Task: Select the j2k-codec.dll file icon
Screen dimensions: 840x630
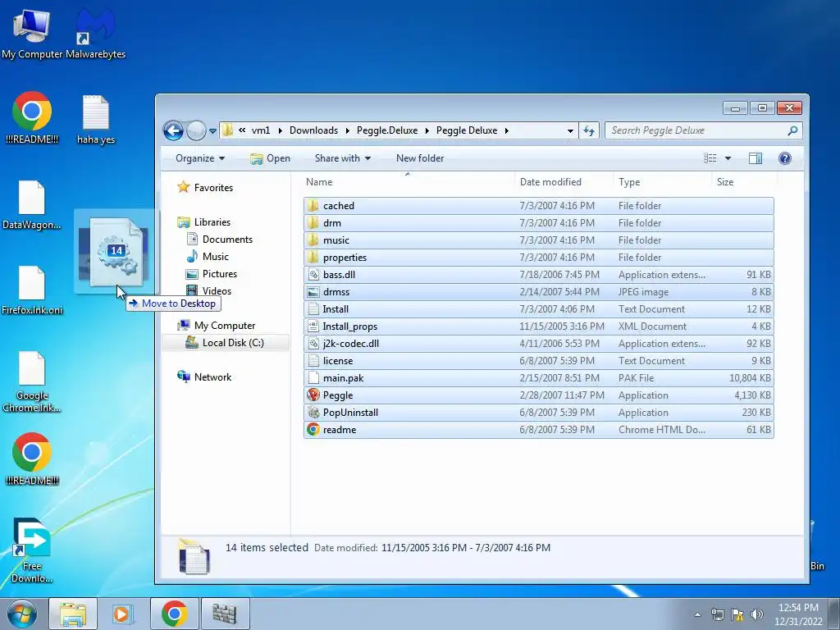Action: click(x=313, y=344)
